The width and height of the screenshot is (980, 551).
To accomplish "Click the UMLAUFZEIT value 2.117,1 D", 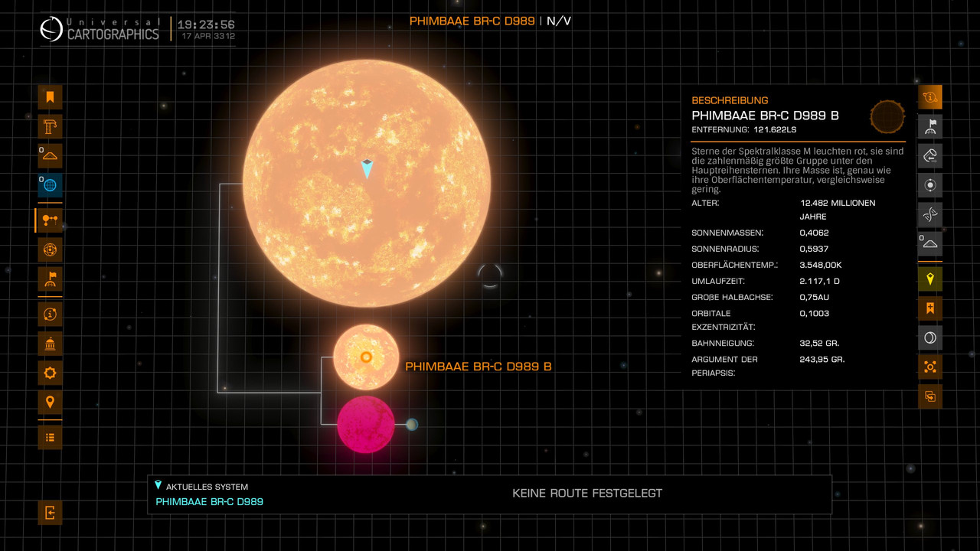I will [820, 281].
